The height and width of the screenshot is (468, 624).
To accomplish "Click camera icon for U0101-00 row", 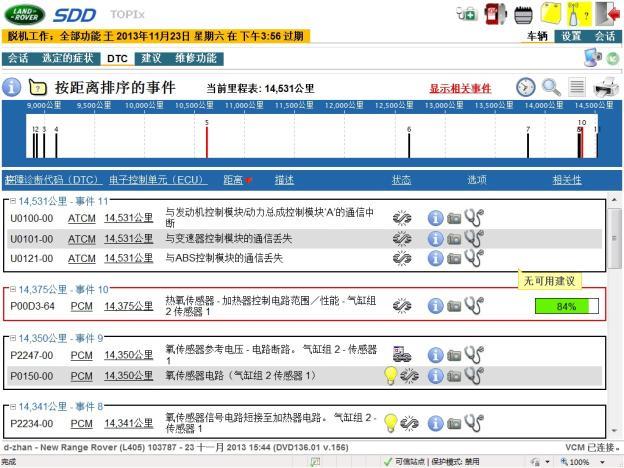I will 454,239.
